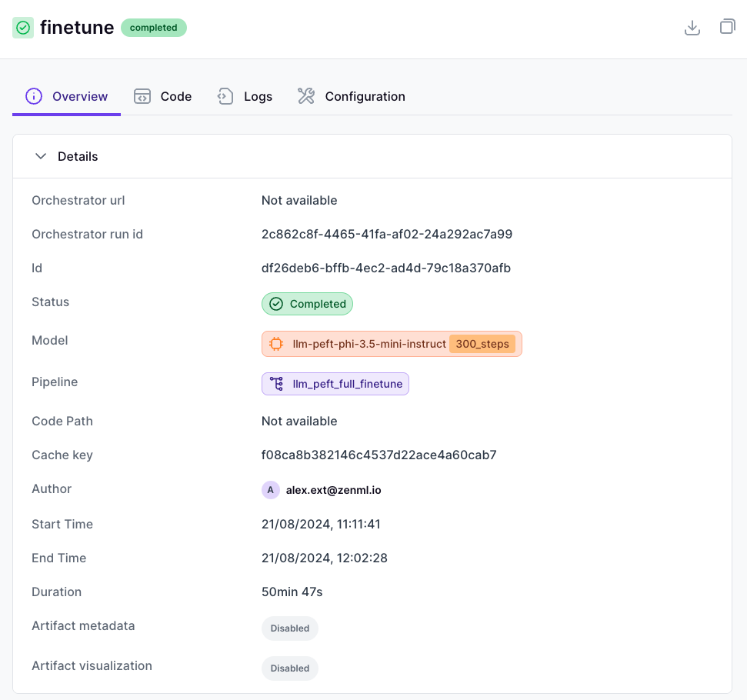Click the 300_steps tag on the model badge
This screenshot has width=747, height=700.
click(482, 344)
